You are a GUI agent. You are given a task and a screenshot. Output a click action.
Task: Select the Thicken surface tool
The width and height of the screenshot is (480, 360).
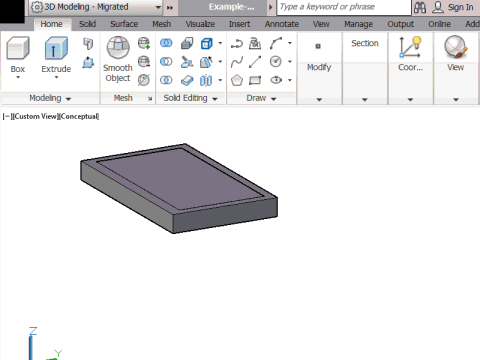click(x=187, y=80)
